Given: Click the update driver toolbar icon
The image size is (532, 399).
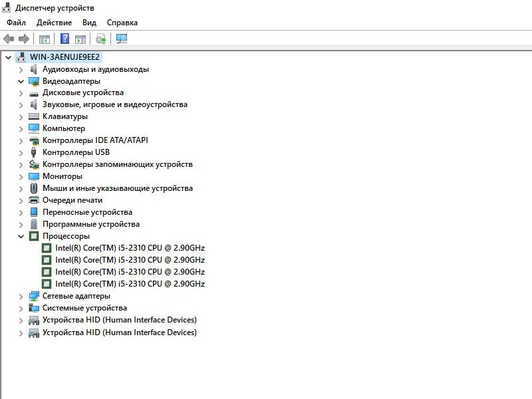Looking at the screenshot, I should [x=101, y=39].
